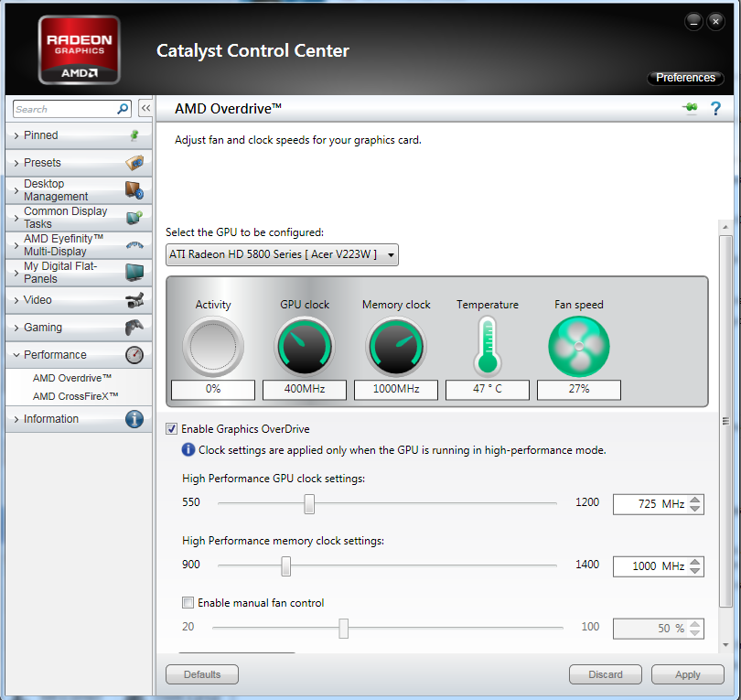
Task: Open the AMD Overdrive page
Action: [72, 378]
